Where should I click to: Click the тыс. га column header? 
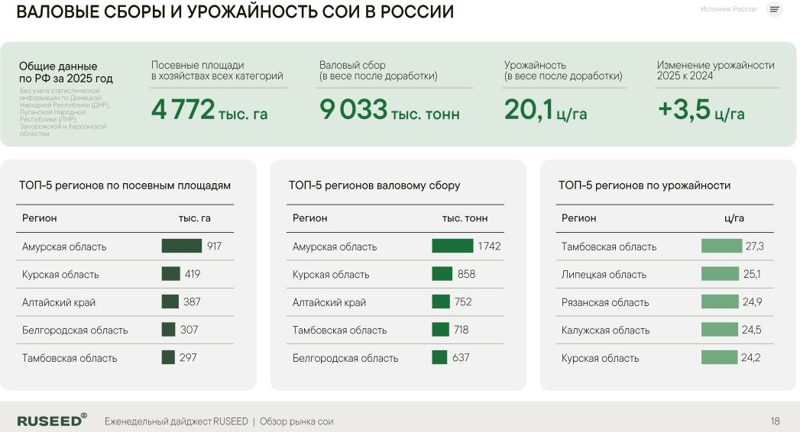tap(194, 218)
